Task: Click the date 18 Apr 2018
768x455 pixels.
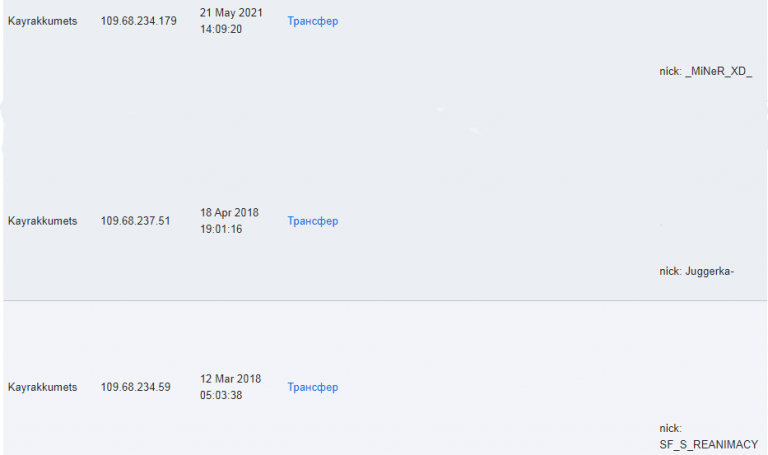Action: [x=229, y=213]
